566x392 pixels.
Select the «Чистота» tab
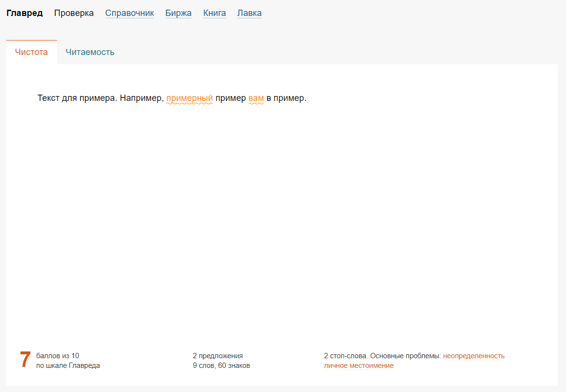(31, 52)
